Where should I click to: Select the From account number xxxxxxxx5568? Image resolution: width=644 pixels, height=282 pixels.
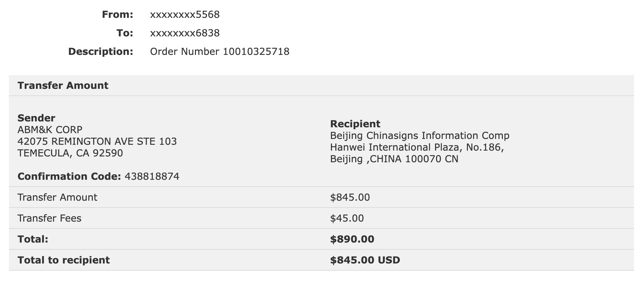click(x=185, y=15)
